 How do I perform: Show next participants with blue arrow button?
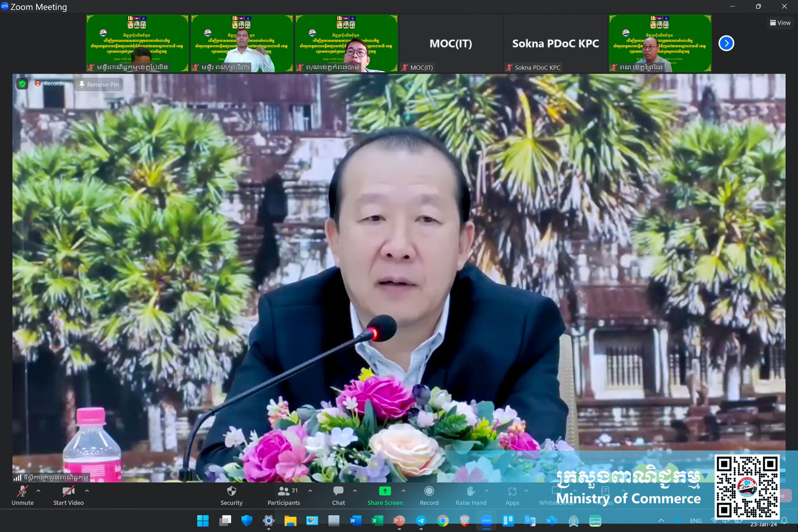pos(726,43)
